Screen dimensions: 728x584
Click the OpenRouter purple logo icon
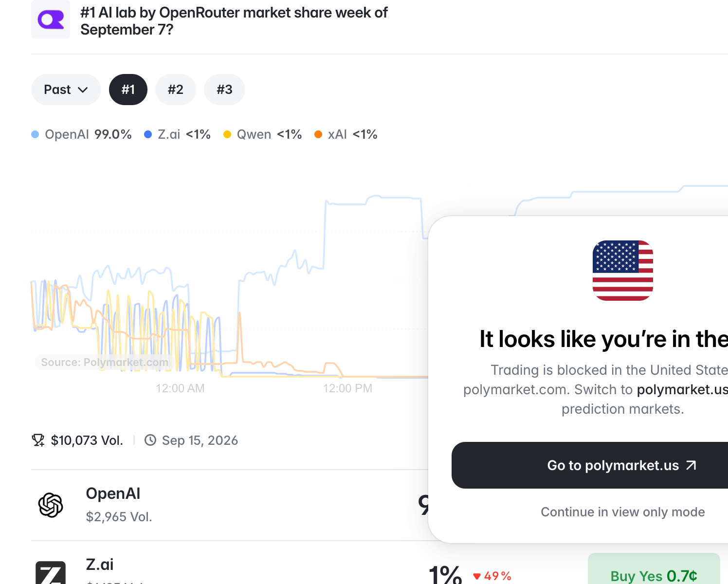pos(51,19)
